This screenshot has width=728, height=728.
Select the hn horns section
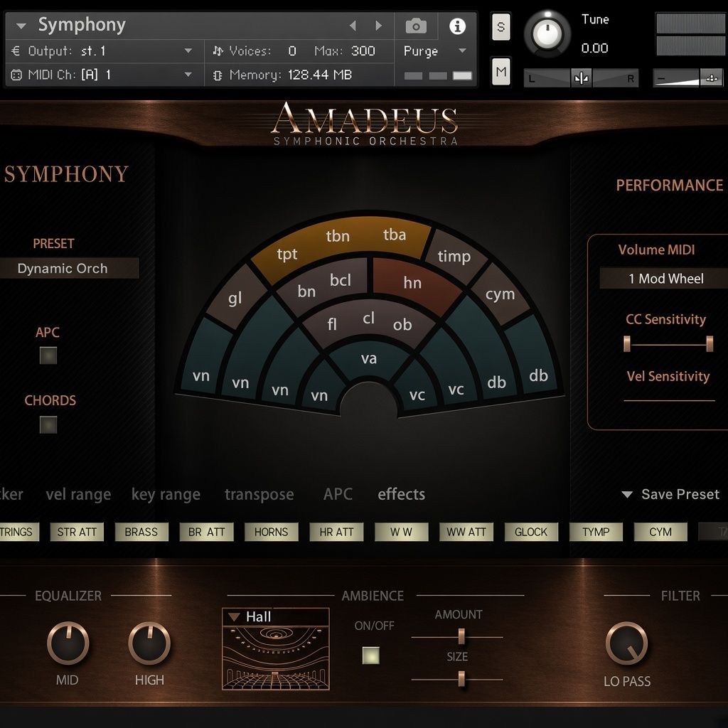[x=412, y=282]
